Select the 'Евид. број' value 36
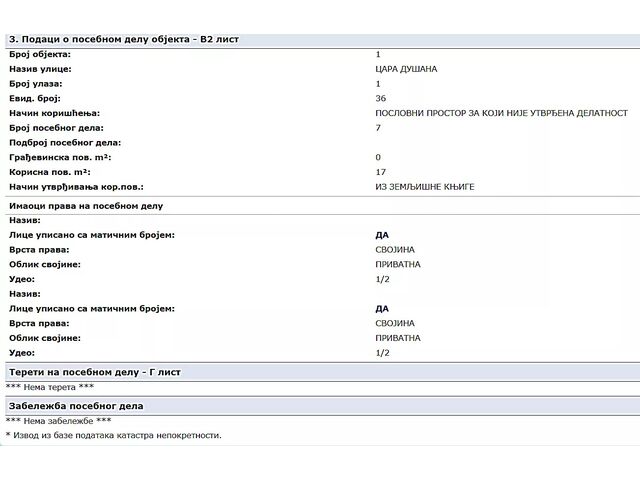The height and width of the screenshot is (480, 640). (380, 98)
